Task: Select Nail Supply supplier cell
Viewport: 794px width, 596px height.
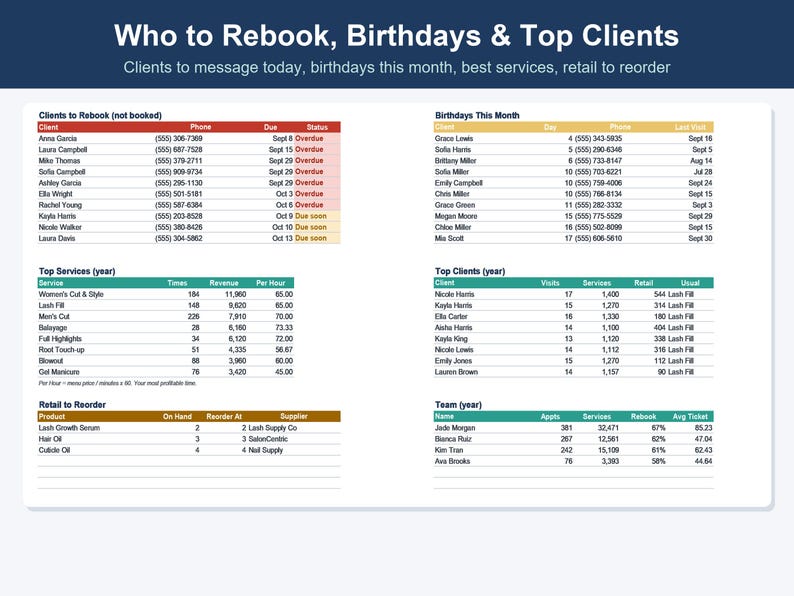Action: (265, 450)
